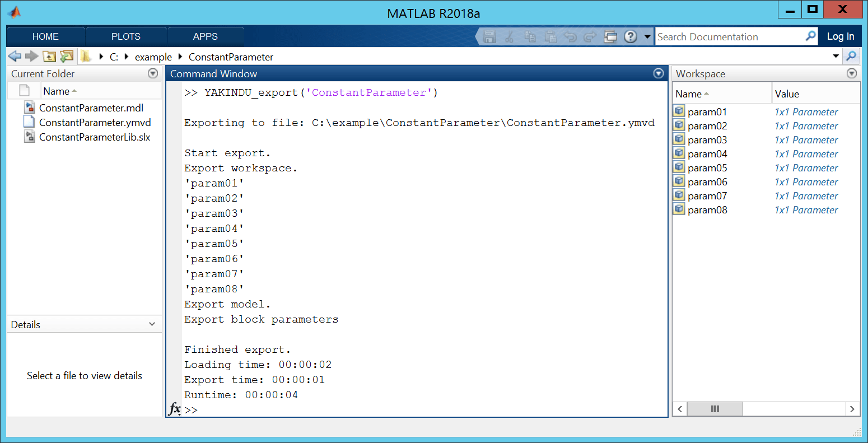Screen dimensions: 868x443
Task: Click the example folder in the path
Action: coord(153,57)
